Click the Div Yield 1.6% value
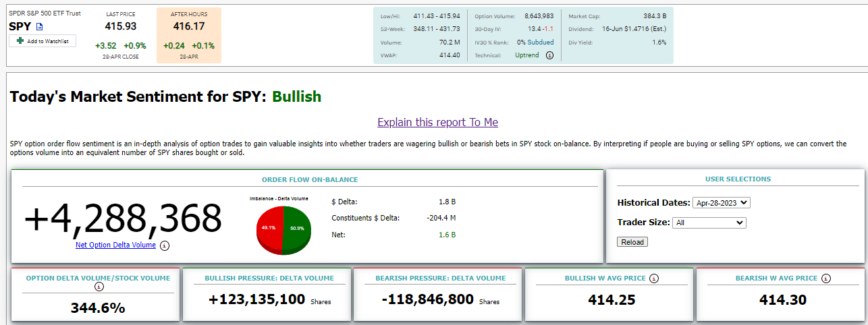Viewport: 868px width, 325px height. click(659, 42)
